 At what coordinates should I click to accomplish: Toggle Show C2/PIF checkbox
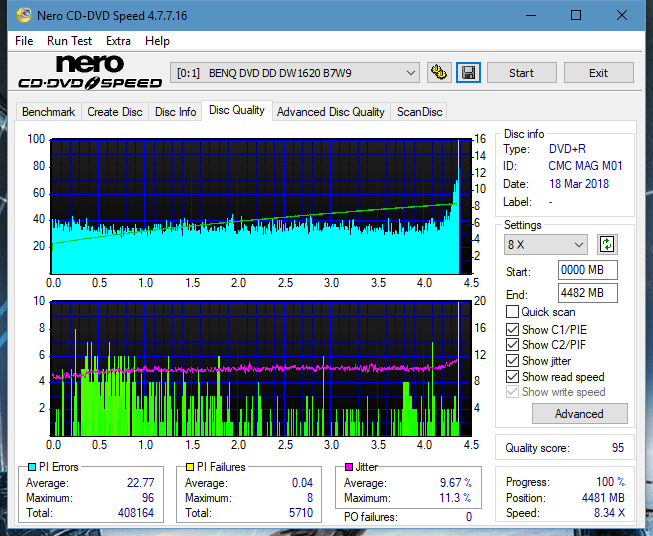pos(512,345)
